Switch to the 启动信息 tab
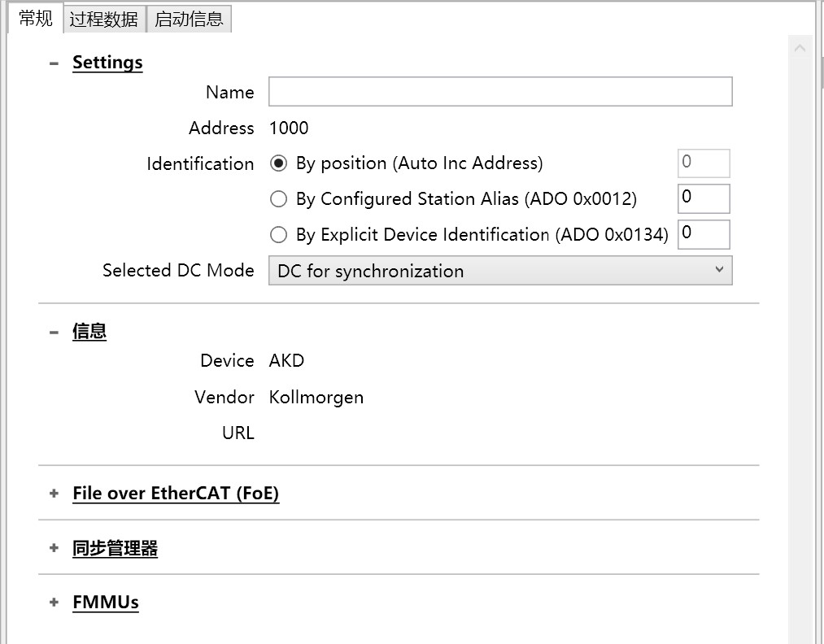 coord(189,20)
